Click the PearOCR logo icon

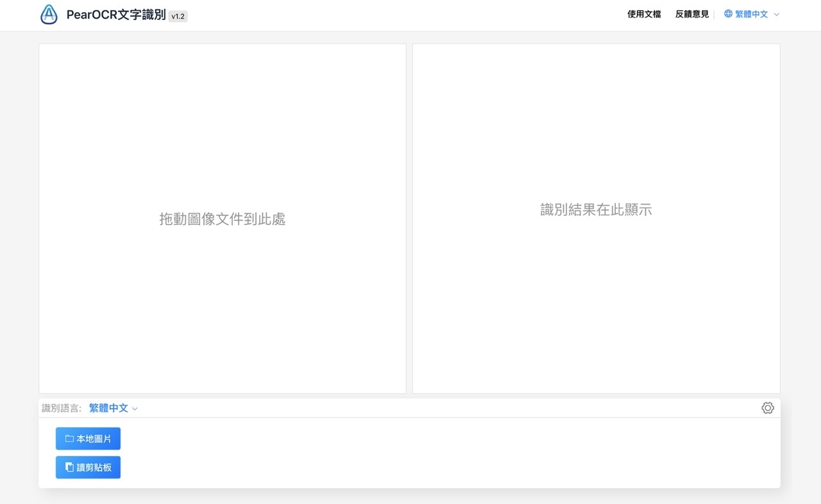click(x=49, y=15)
